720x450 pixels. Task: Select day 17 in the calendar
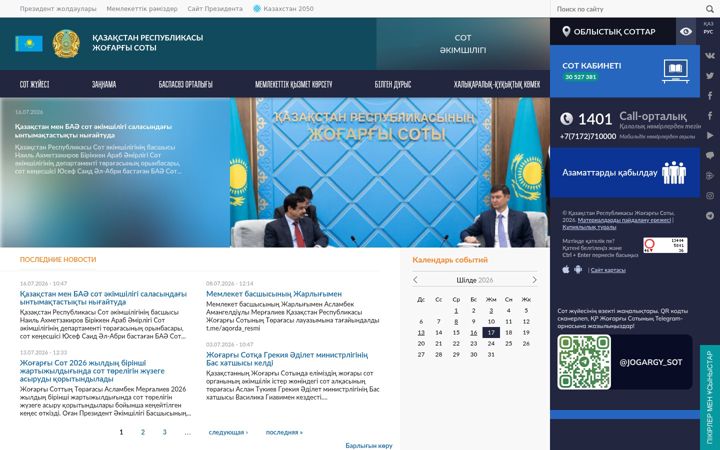[x=491, y=332]
